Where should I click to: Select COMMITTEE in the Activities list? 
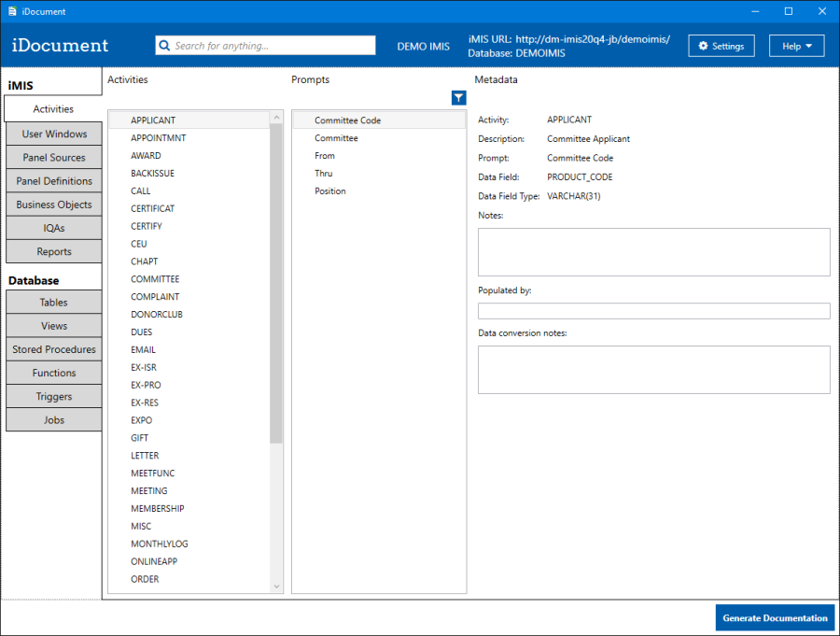point(155,279)
